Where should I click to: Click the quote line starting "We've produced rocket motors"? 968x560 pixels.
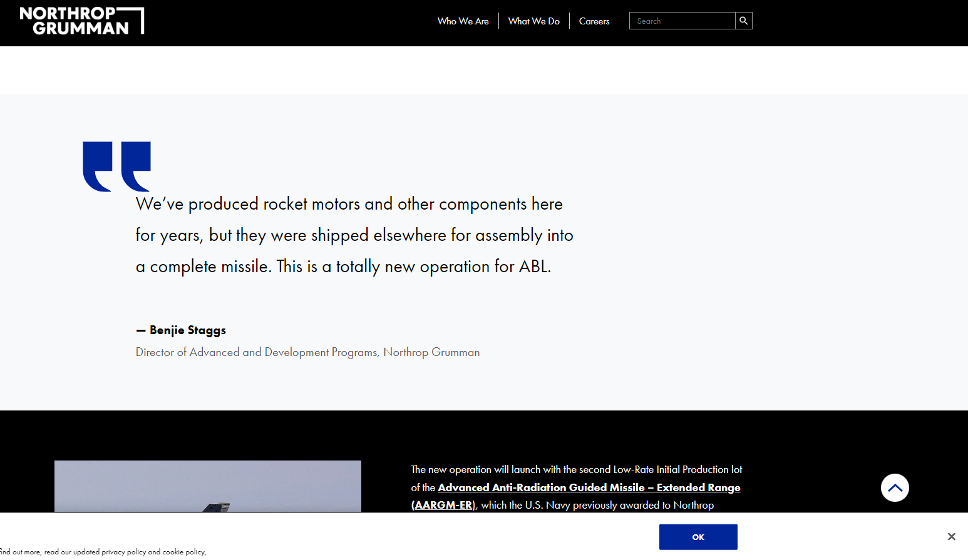coord(349,204)
